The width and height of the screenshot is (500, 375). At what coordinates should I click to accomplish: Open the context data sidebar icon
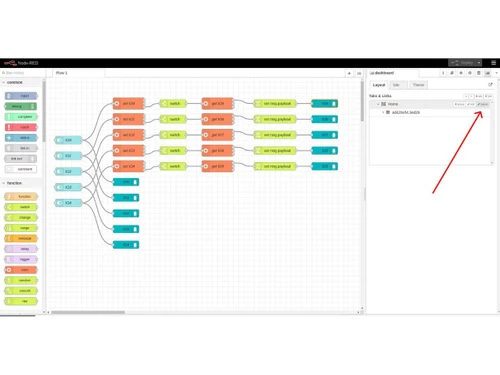479,73
